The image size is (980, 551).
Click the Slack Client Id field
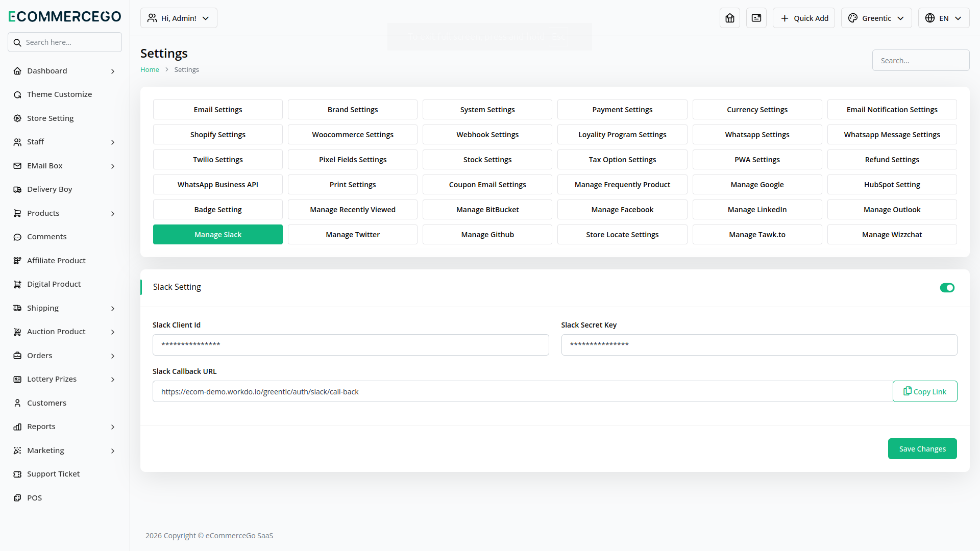[x=351, y=345]
